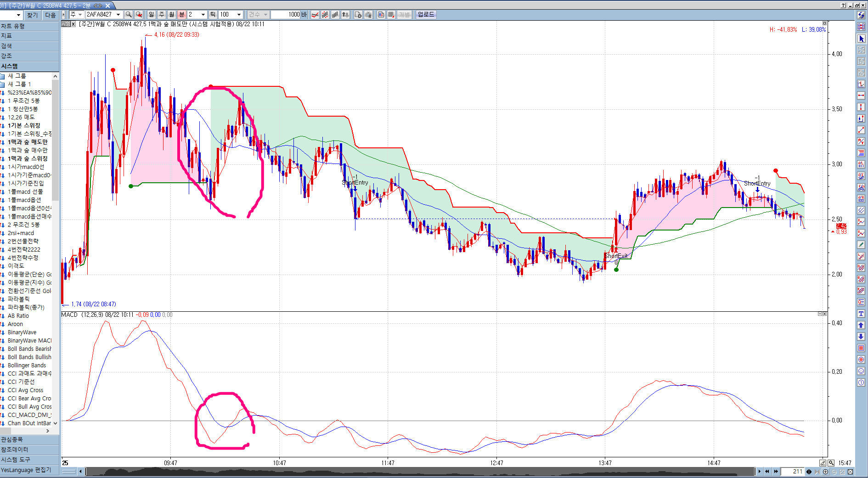
Task: Click the 찾기 button
Action: tap(32, 15)
